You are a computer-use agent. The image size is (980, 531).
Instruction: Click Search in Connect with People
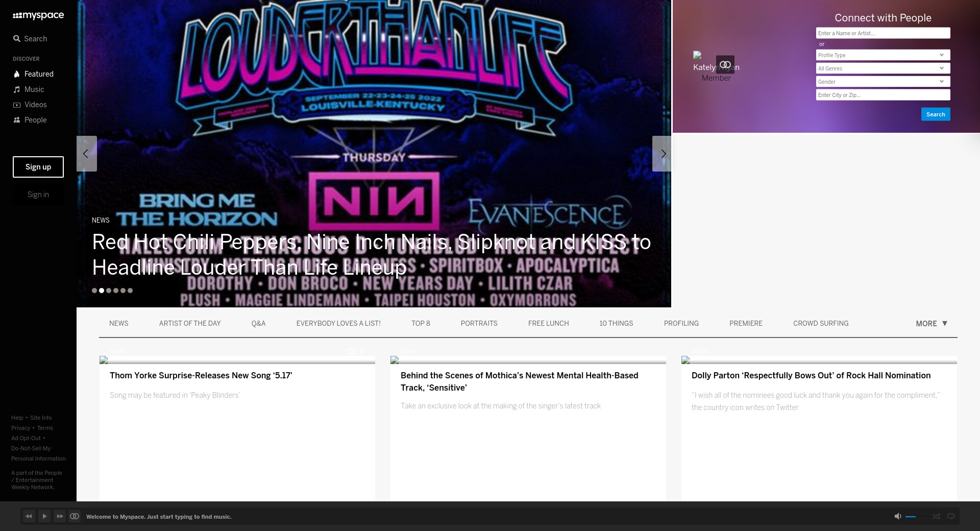pyautogui.click(x=936, y=114)
